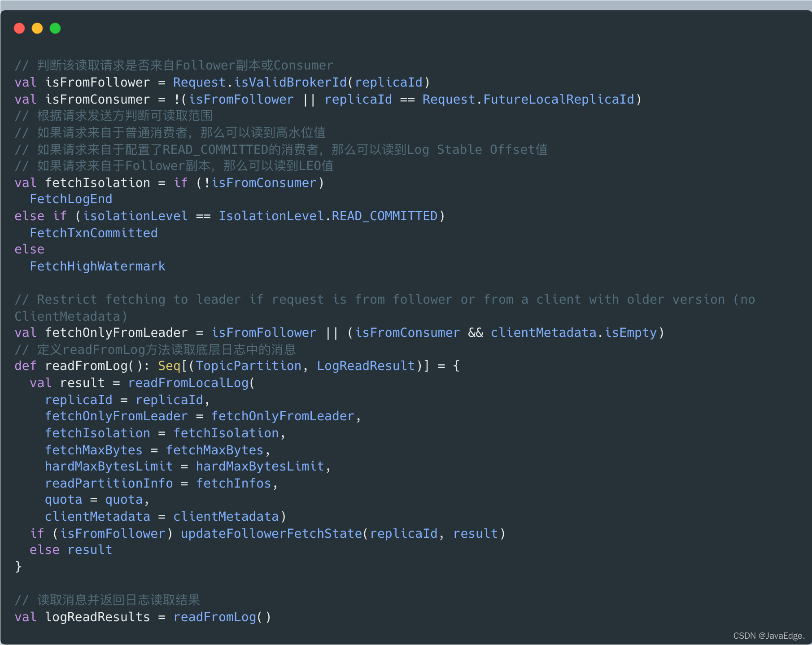The image size is (812, 645).
Task: Click the FetchLogEnd value
Action: 71,199
